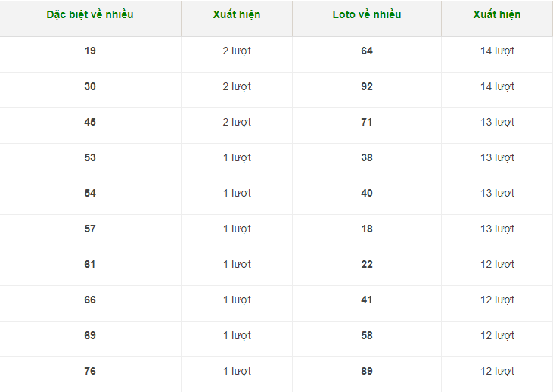Click special number 54 row
The height and width of the screenshot is (392, 553).
click(90, 193)
